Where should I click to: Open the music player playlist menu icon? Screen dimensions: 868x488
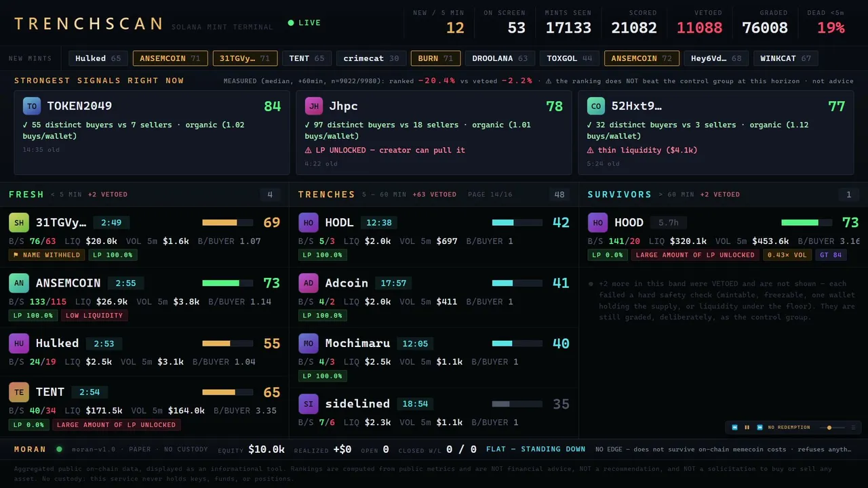point(853,428)
